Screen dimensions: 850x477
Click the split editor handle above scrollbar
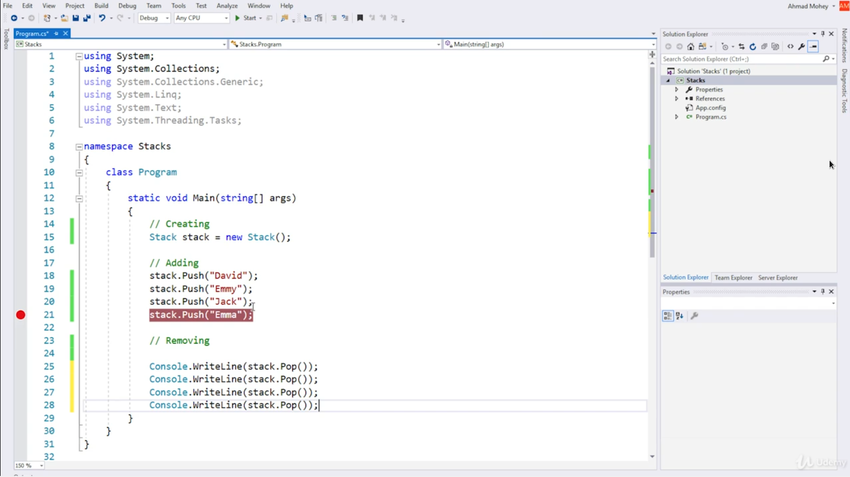pyautogui.click(x=652, y=55)
